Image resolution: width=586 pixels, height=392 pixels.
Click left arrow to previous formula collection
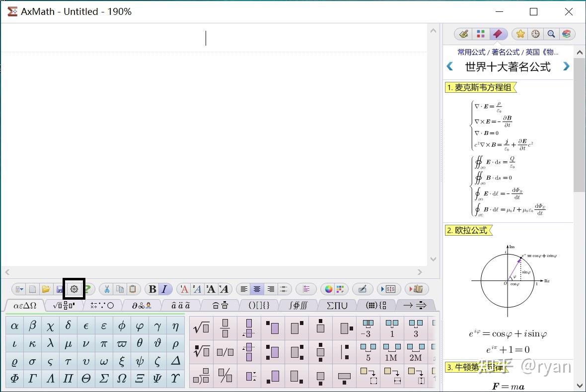point(450,66)
